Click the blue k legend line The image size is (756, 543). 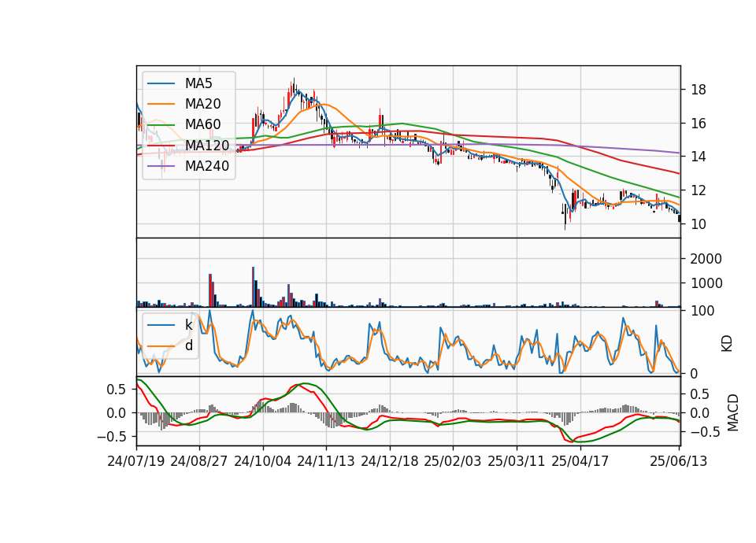coord(161,325)
